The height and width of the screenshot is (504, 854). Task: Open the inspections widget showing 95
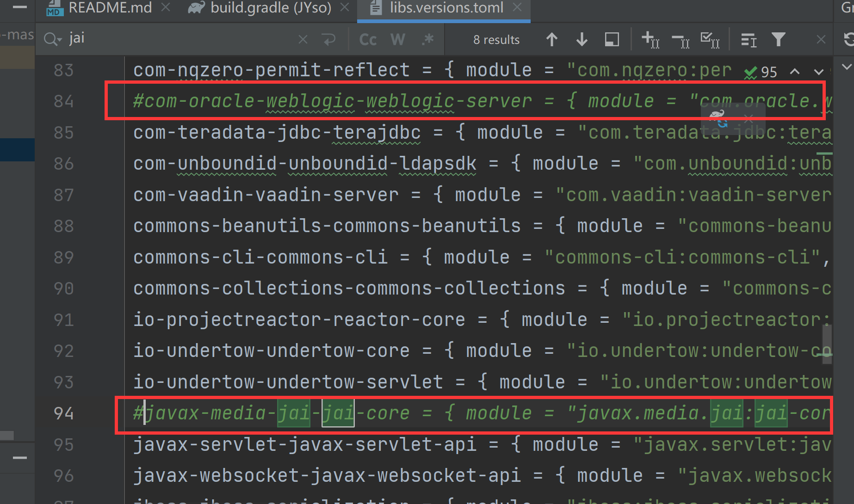(761, 72)
